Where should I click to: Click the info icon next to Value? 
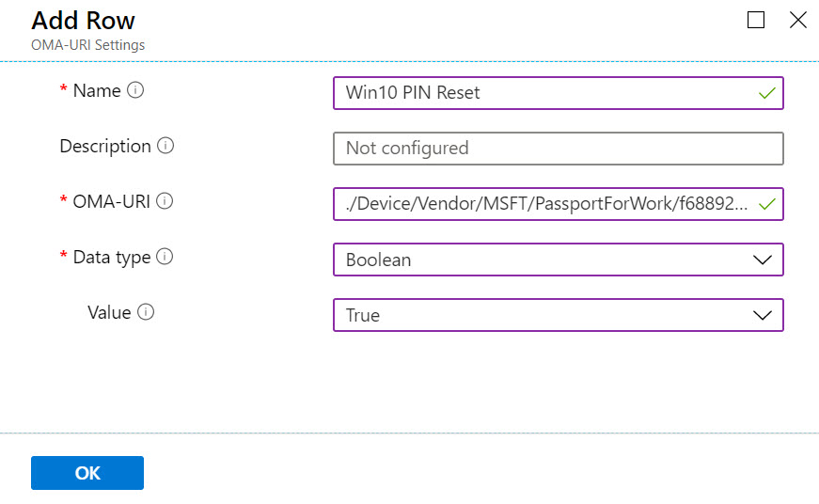coord(146,312)
